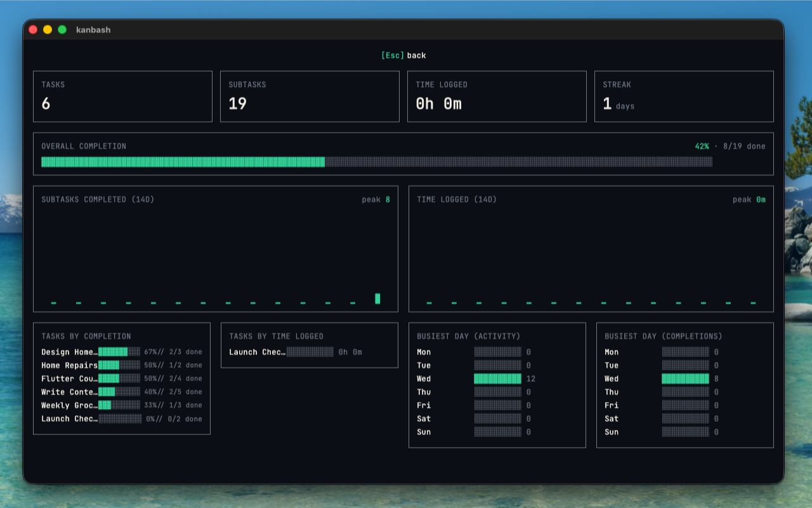Click the 50%// 1/2 done value
The image size is (812, 508).
pyautogui.click(x=173, y=365)
